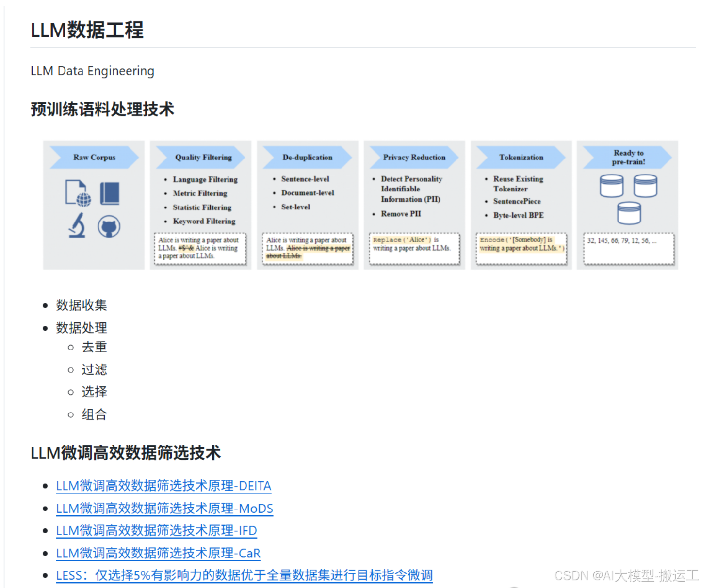Click the 'Language Filtering' bullet text

point(205,179)
